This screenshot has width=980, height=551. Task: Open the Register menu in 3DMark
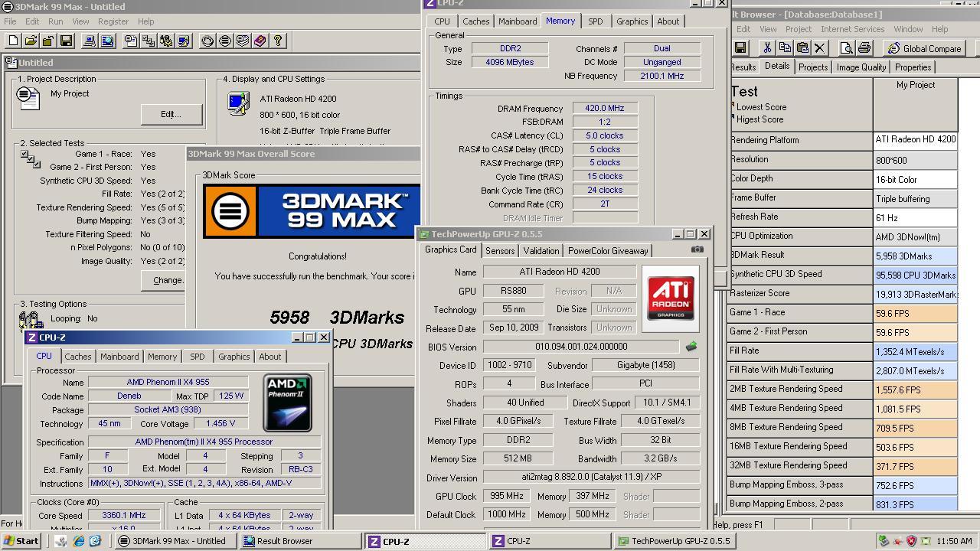[x=113, y=21]
